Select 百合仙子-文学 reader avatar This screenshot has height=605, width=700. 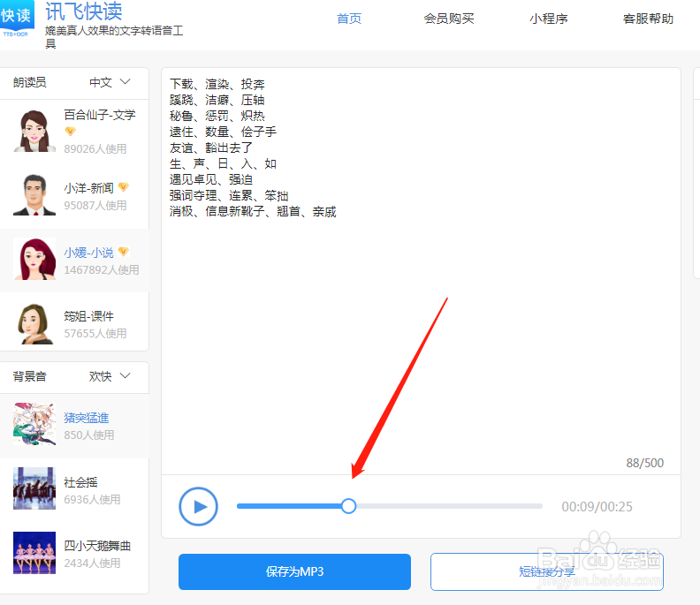34,131
